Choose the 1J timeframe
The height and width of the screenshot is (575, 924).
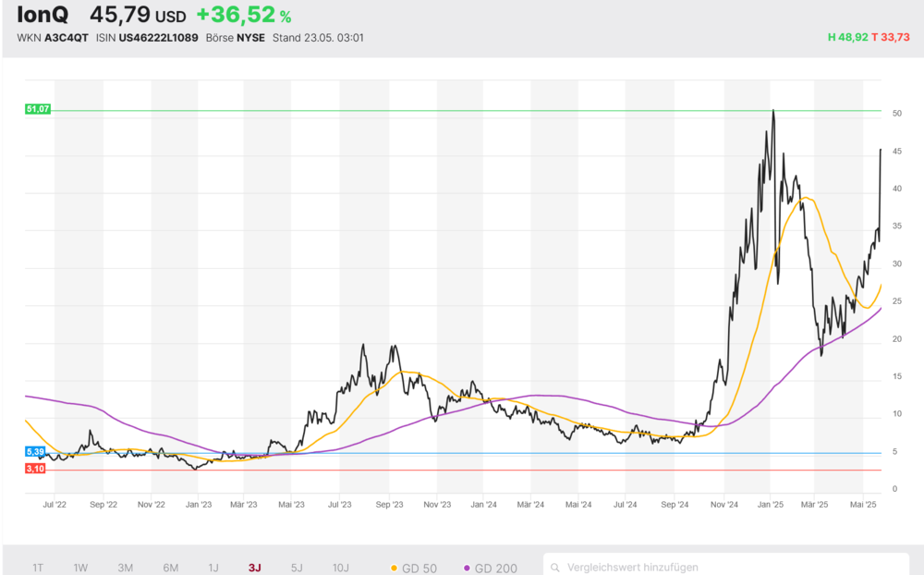[213, 568]
